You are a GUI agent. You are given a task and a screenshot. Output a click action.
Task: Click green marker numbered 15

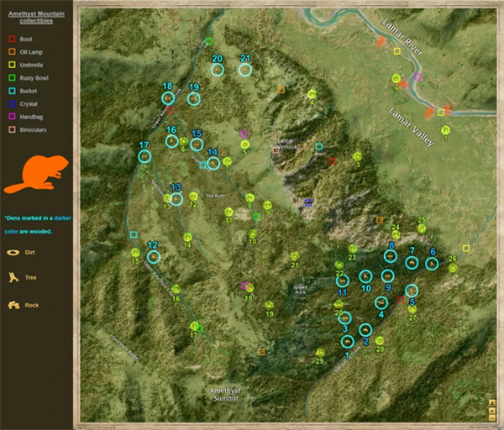pyautogui.click(x=135, y=253)
